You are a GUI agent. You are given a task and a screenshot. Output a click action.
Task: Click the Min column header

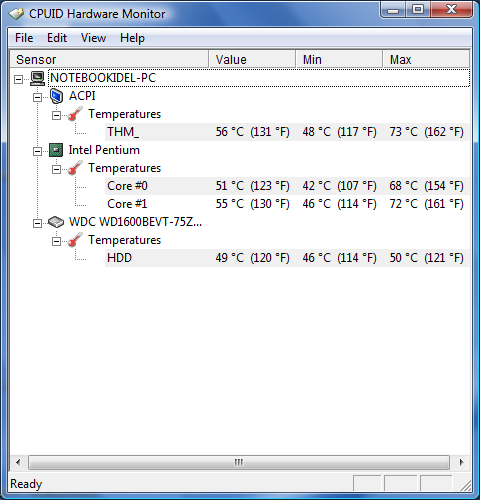(339, 59)
